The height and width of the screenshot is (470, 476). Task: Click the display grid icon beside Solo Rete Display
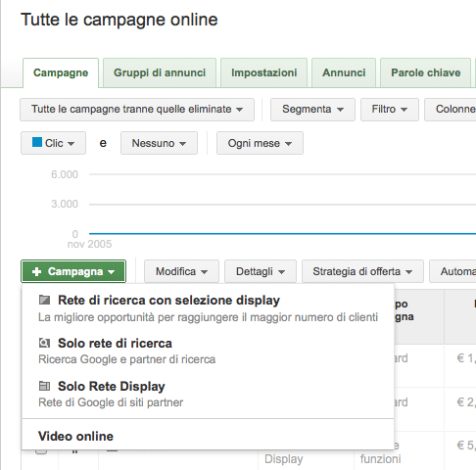[44, 386]
